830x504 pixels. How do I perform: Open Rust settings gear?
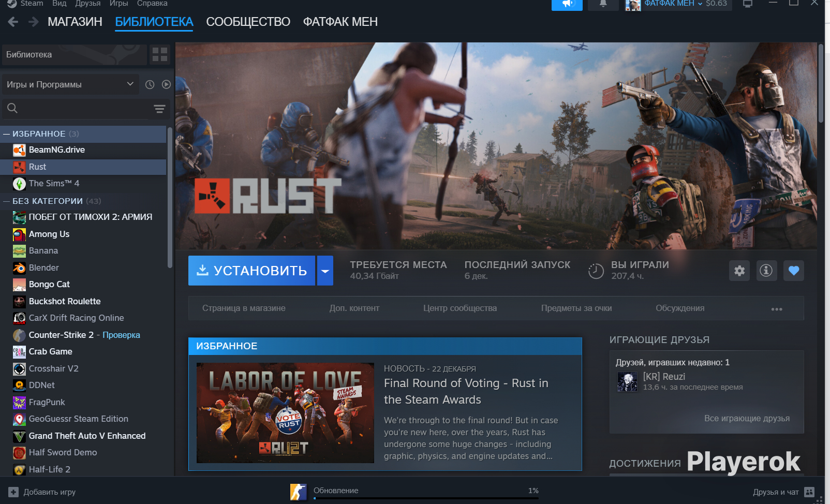click(x=740, y=271)
